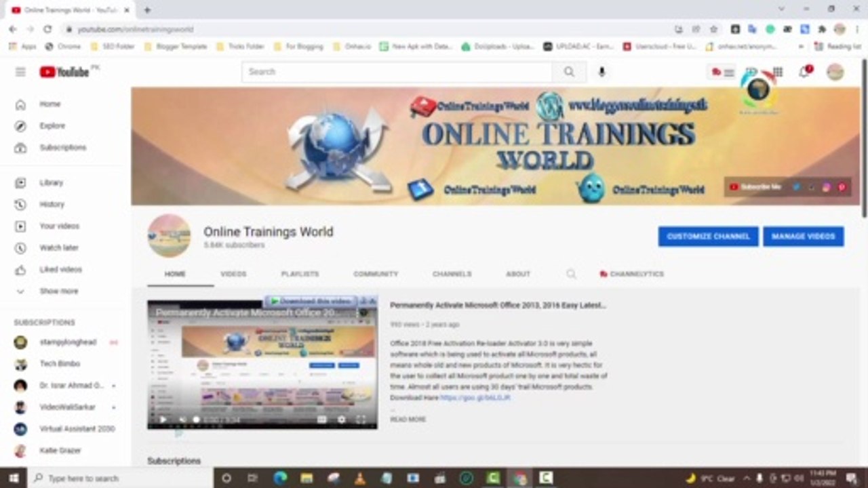Open the VLC taskbar icon
This screenshot has height=488, width=868.
[360, 478]
